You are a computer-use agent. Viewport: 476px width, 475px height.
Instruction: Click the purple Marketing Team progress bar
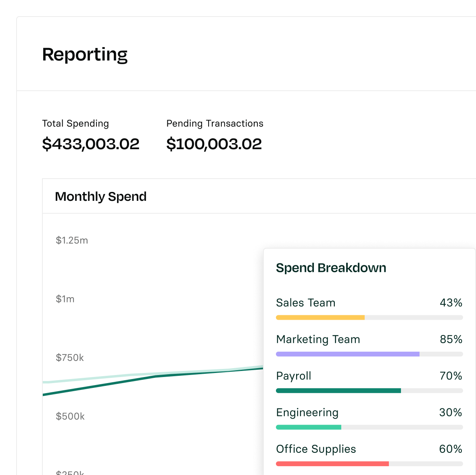coord(348,354)
